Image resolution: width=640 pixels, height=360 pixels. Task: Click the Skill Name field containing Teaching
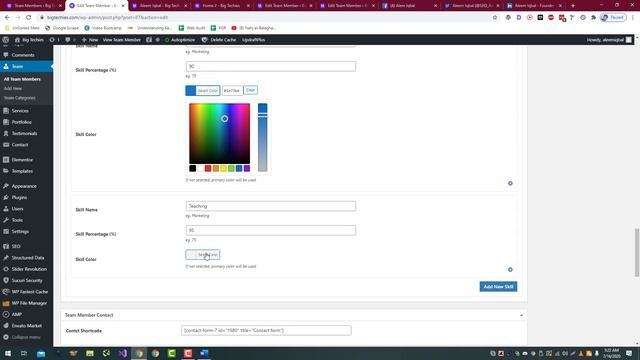click(x=271, y=206)
